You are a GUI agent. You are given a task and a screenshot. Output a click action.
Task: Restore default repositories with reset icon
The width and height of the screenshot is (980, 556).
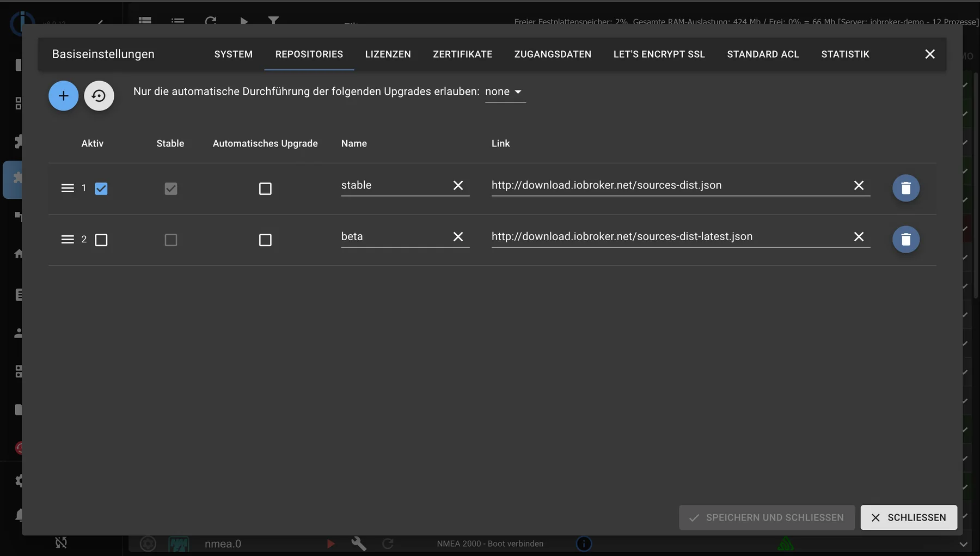point(99,96)
